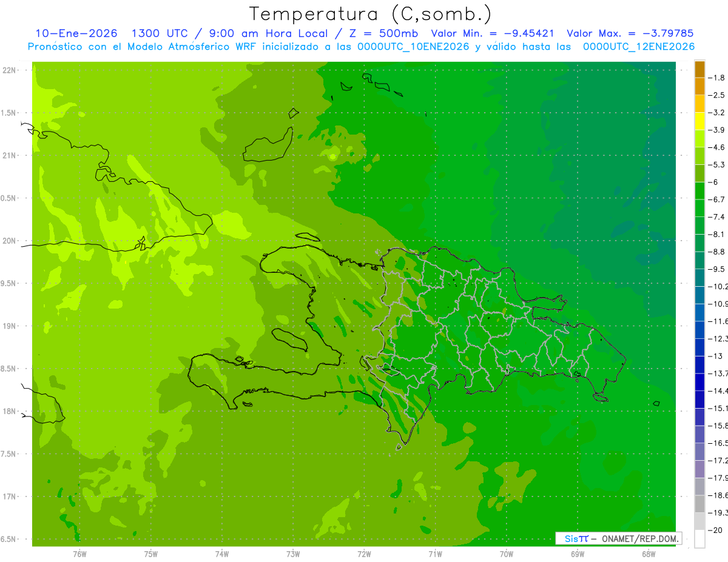Screen dimensions: 728x562
Task: Click the "17N" latitude axis label
Action: [x=10, y=497]
